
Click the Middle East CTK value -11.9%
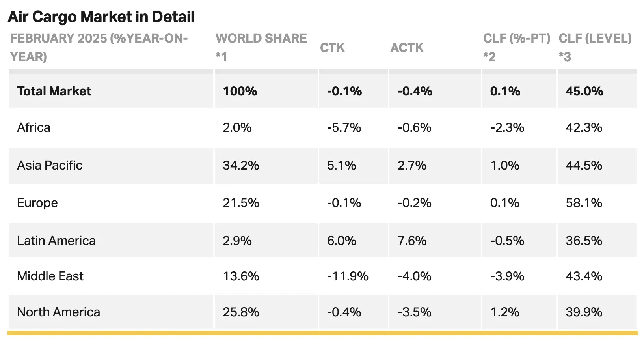(x=348, y=276)
